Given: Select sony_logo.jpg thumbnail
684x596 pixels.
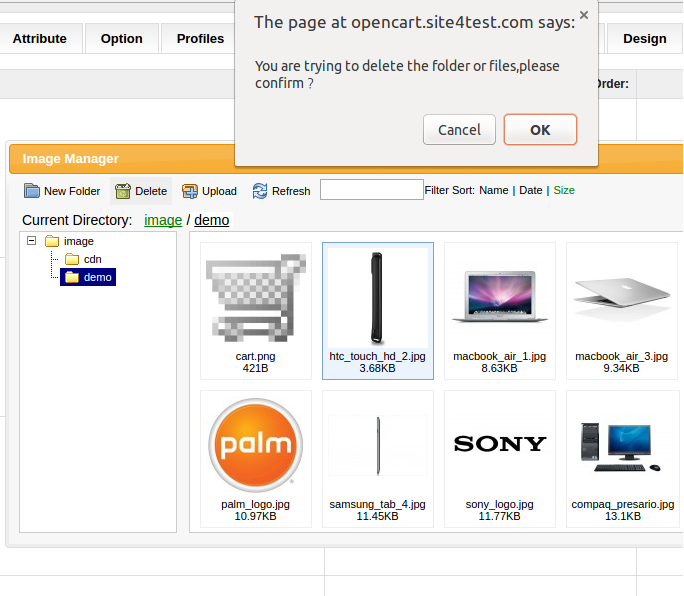Looking at the screenshot, I should pyautogui.click(x=499, y=444).
